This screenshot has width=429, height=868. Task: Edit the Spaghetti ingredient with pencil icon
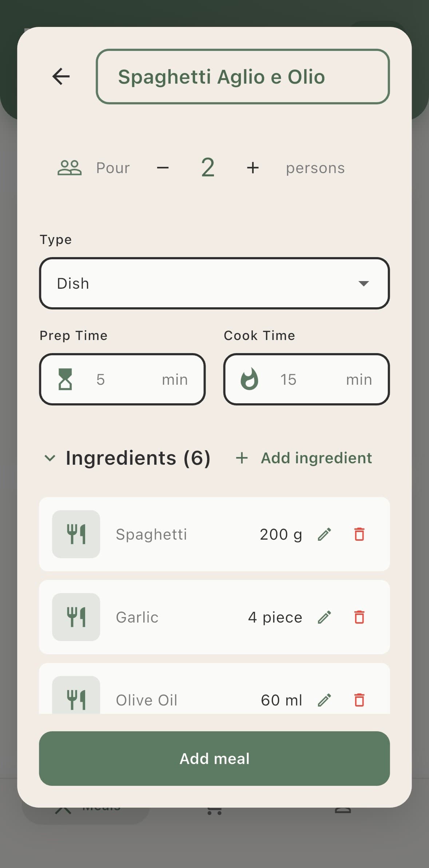click(x=324, y=534)
